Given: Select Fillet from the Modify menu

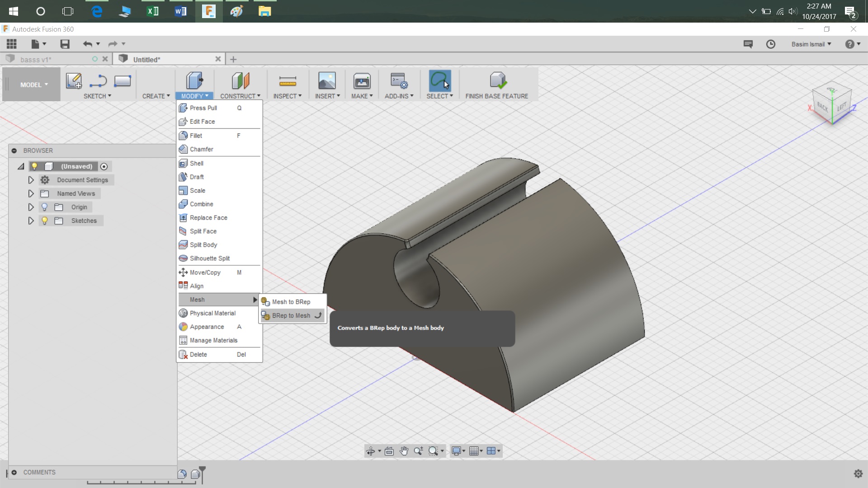Looking at the screenshot, I should (x=219, y=136).
